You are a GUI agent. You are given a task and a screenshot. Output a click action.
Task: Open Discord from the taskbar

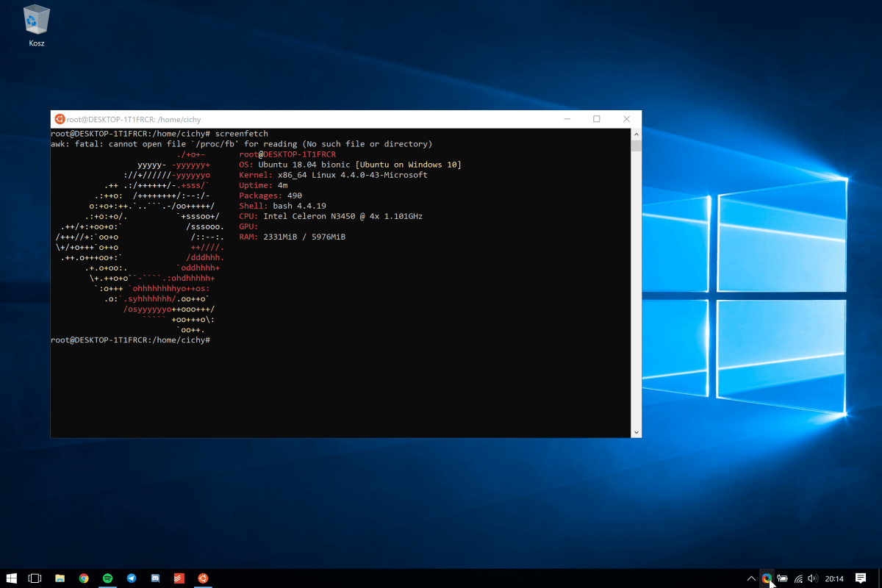click(x=155, y=578)
